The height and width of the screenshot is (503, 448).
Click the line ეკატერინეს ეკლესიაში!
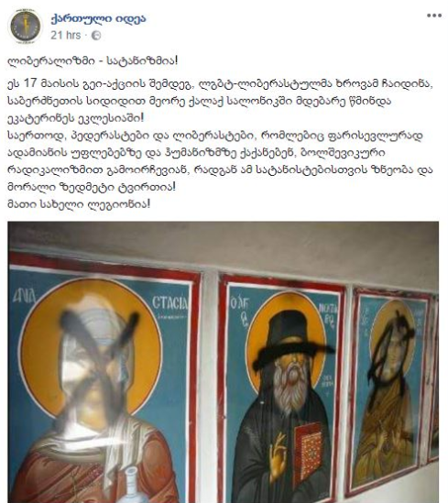(x=76, y=118)
